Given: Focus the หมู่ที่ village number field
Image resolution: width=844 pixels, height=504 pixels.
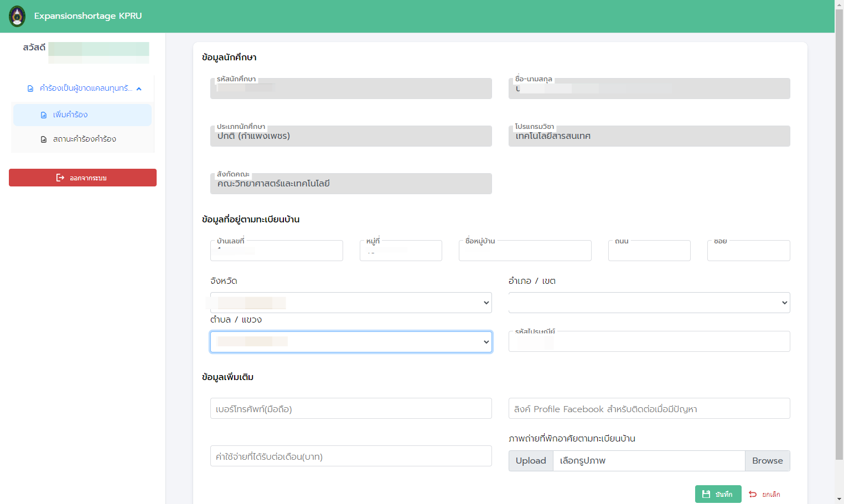Looking at the screenshot, I should [401, 251].
